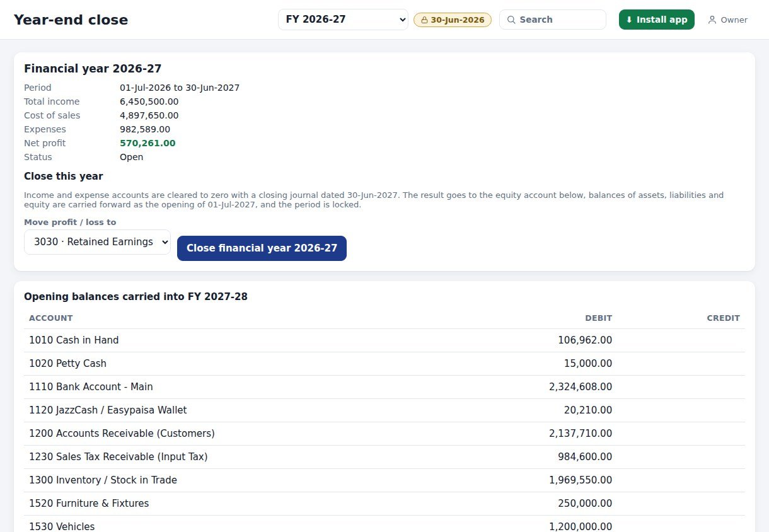Open the Owner account menu
Viewport: 769px width, 532px height.
pyautogui.click(x=727, y=20)
